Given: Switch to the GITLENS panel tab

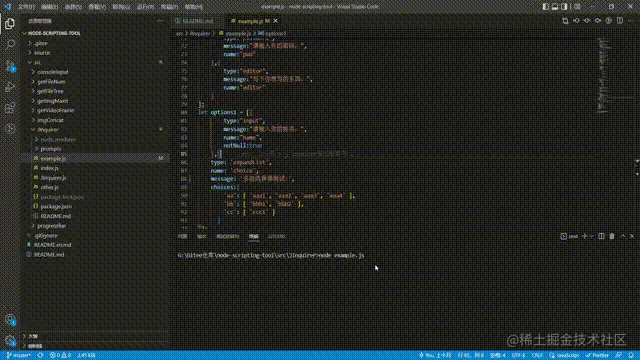Looking at the screenshot, I should click(x=276, y=236).
